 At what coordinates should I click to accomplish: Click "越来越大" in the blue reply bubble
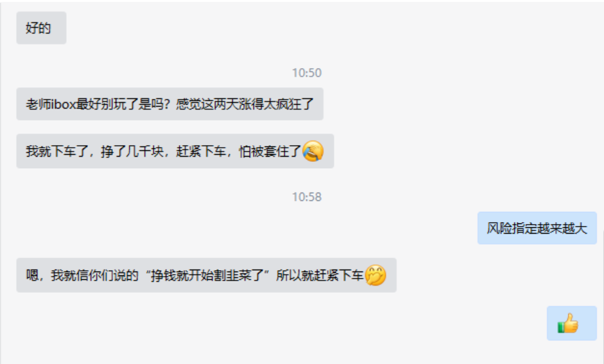[x=562, y=228]
